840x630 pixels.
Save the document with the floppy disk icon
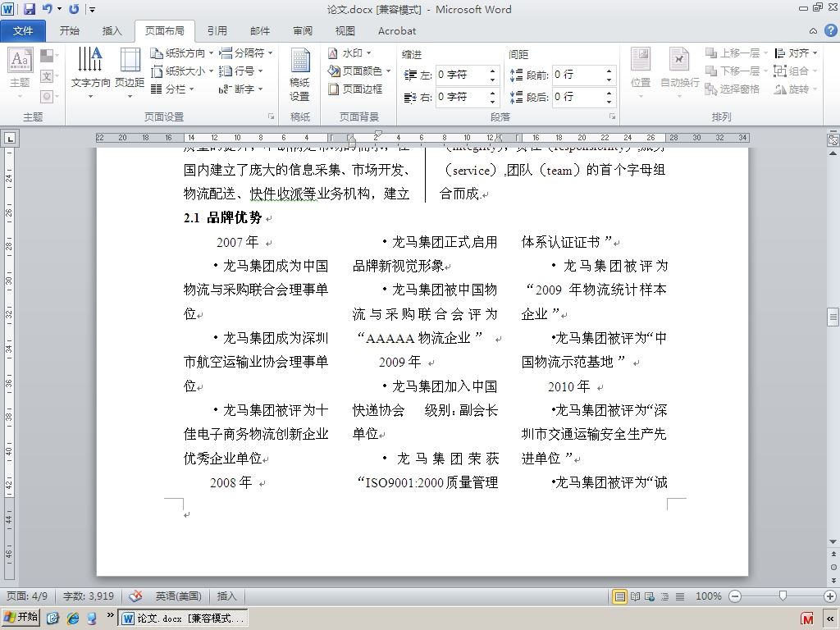[29, 8]
